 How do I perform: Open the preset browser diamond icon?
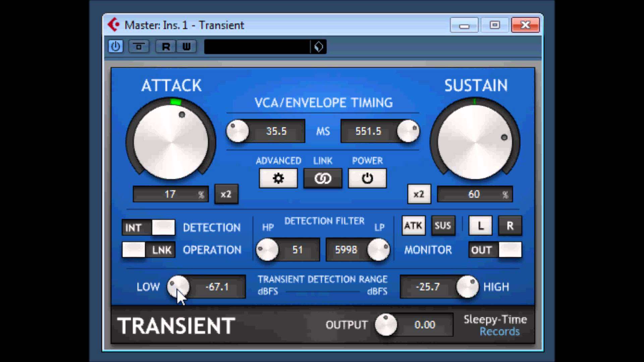(x=318, y=47)
